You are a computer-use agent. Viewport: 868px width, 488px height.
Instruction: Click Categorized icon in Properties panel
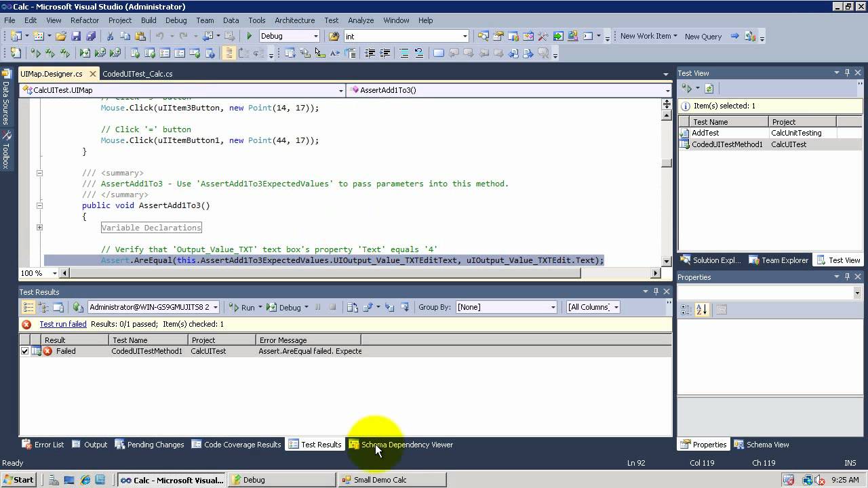[686, 309]
